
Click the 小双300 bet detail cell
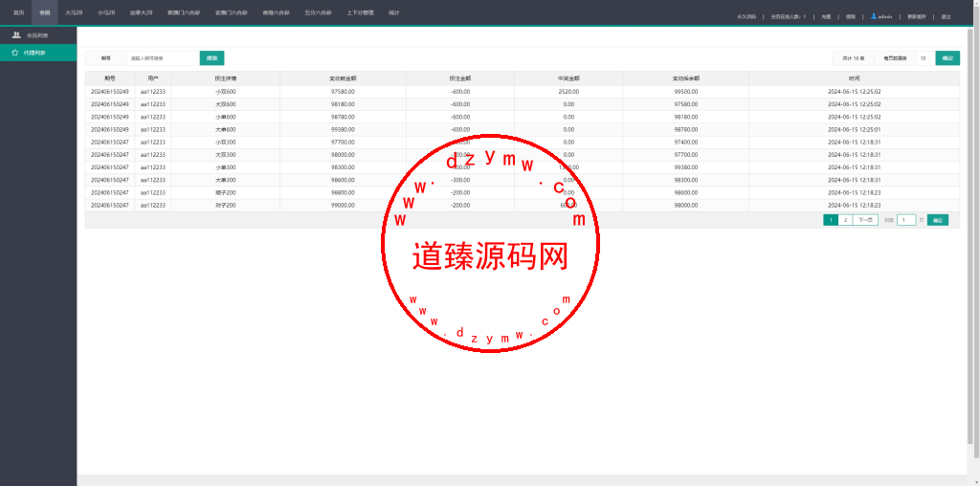(226, 143)
